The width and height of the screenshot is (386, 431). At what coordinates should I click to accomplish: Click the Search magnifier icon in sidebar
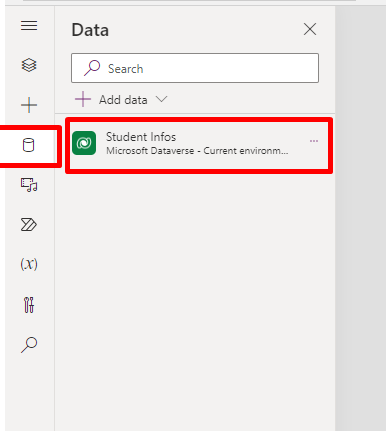29,345
